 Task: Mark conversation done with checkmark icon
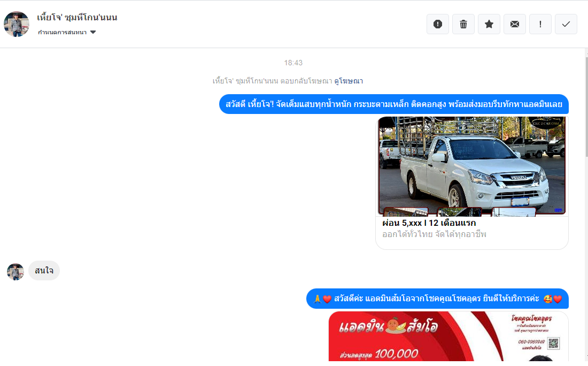566,25
